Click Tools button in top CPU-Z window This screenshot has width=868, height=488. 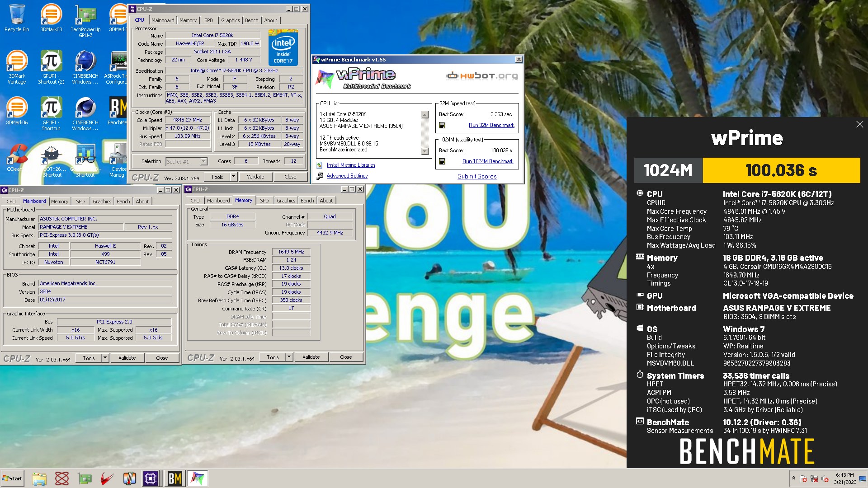tap(217, 177)
